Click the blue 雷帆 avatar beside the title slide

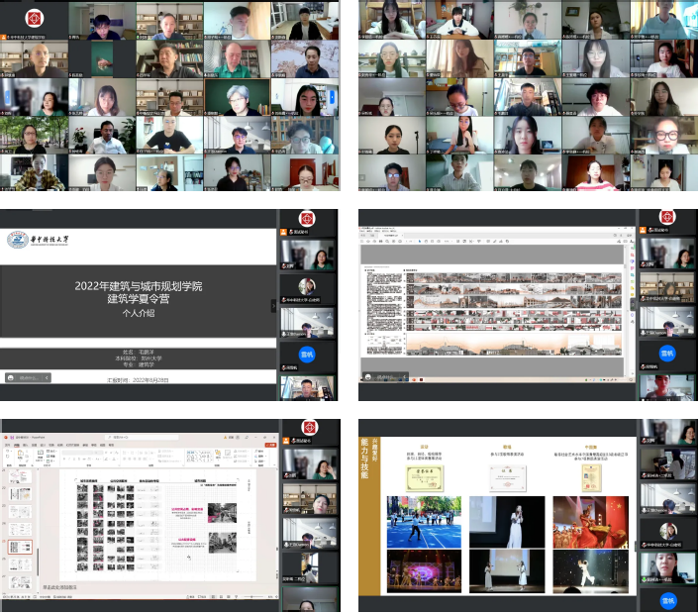click(308, 355)
